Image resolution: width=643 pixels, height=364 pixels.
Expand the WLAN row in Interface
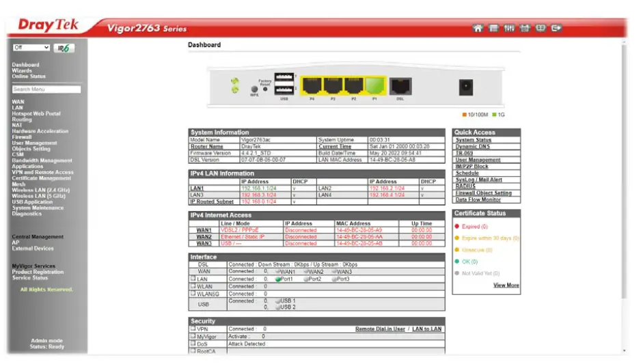click(193, 286)
